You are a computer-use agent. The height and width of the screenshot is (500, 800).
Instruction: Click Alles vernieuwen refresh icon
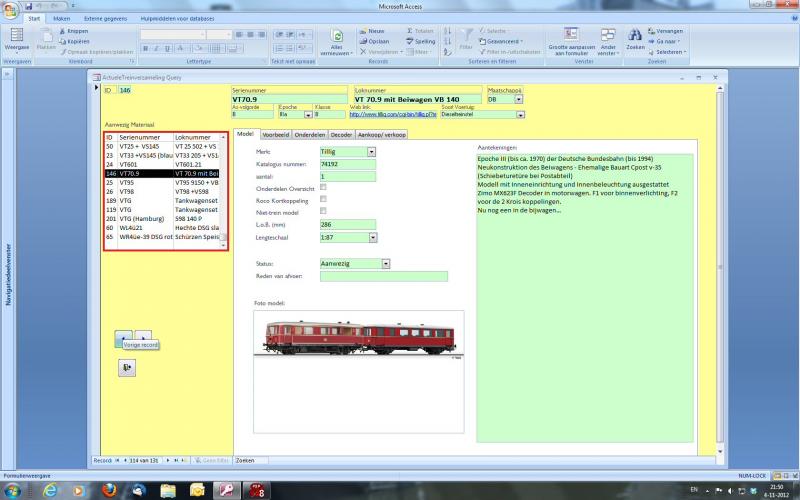point(337,36)
